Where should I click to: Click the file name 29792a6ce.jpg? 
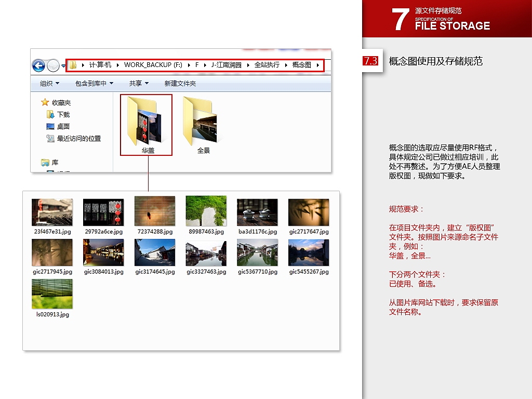coord(104,231)
